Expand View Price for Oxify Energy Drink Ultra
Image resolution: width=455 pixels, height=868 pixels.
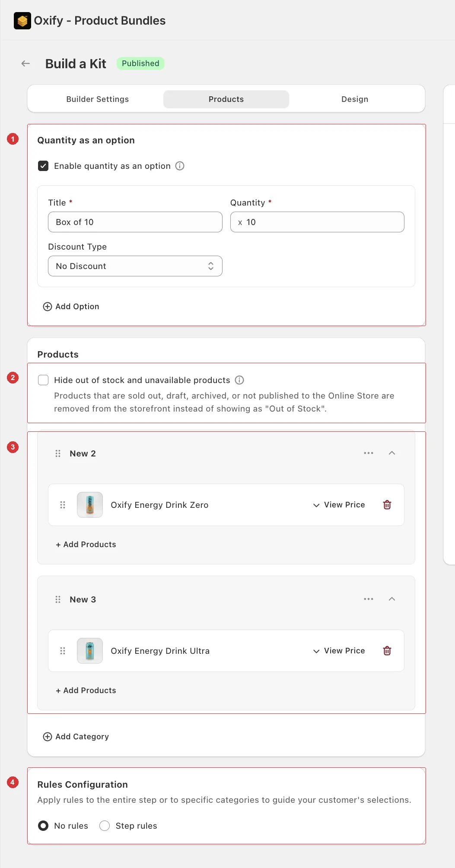[339, 651]
